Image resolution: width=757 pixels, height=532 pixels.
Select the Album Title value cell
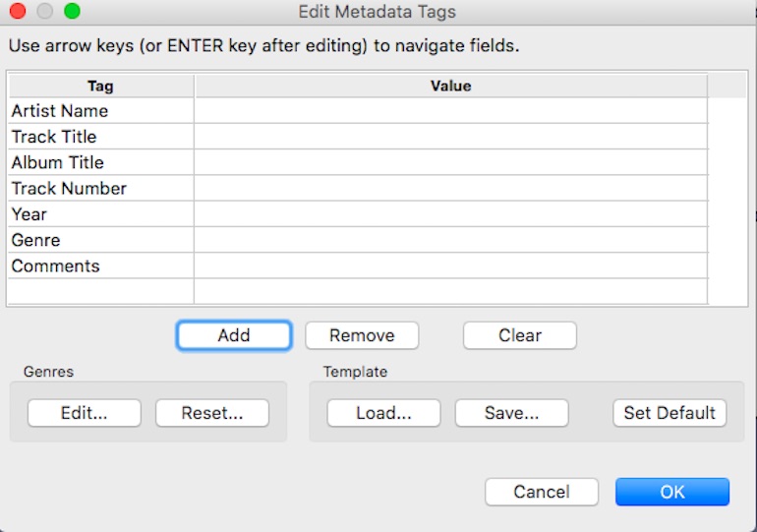451,162
